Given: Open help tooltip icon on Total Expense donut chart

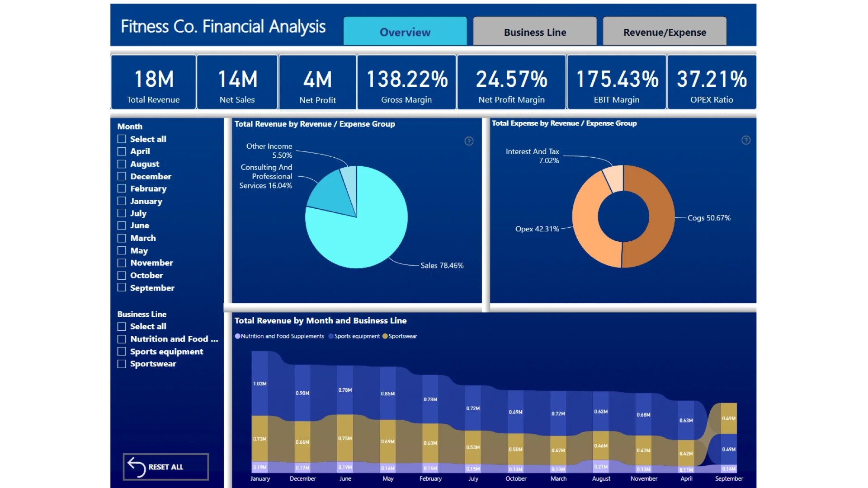Looking at the screenshot, I should click(746, 141).
